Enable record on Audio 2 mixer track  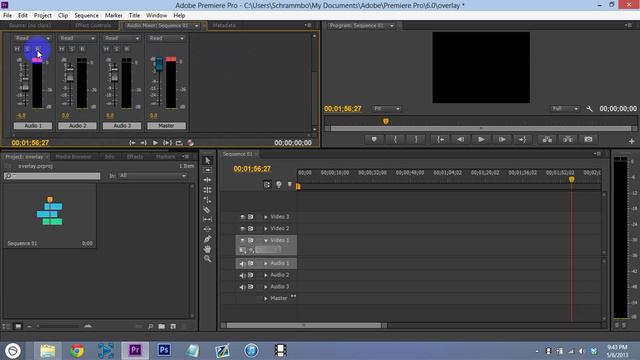(x=82, y=49)
